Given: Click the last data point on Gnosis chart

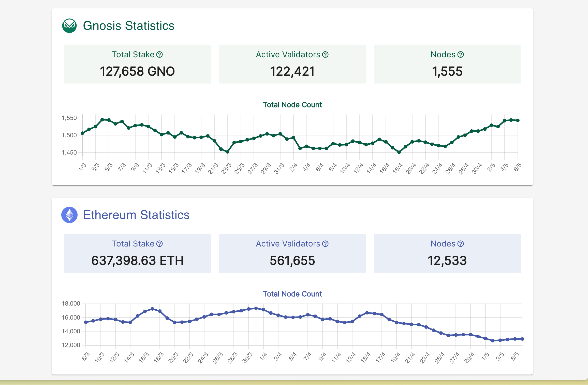Looking at the screenshot, I should coord(518,120).
